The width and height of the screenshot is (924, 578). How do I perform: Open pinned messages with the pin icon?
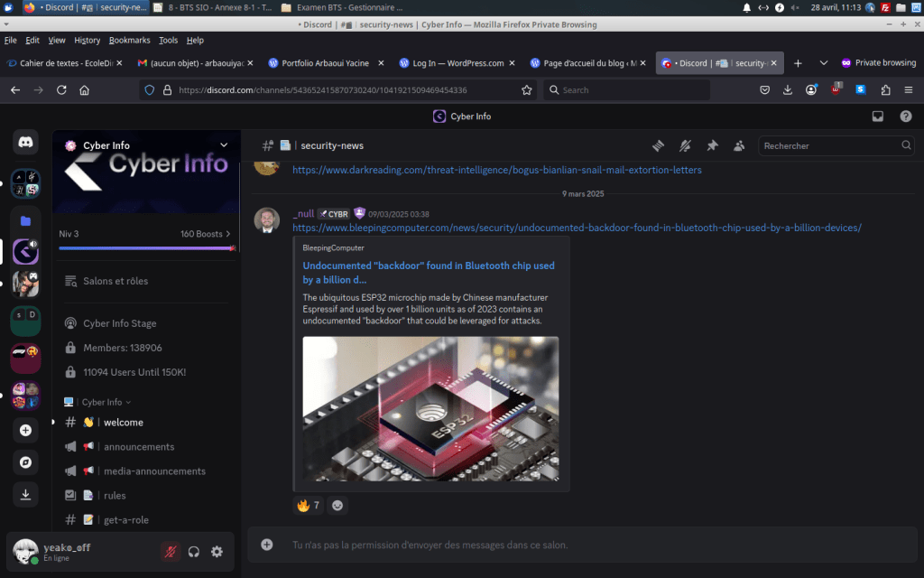pyautogui.click(x=712, y=145)
